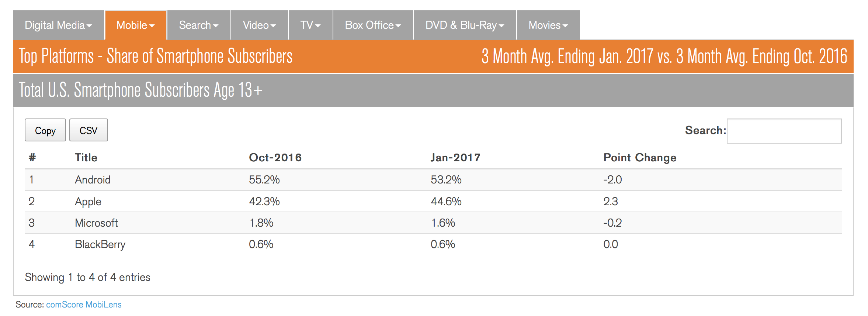The image size is (868, 316).
Task: Sort by the Oct-2016 column header
Action: (x=275, y=158)
